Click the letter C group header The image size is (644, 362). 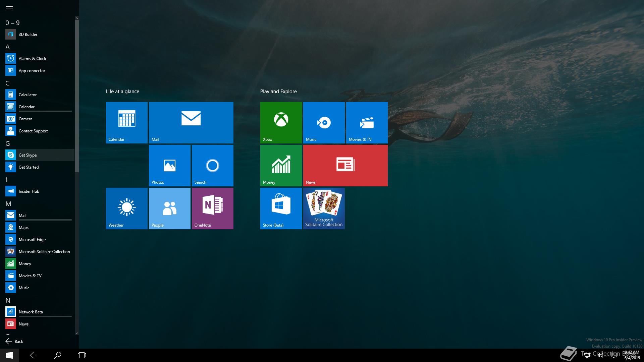pos(7,83)
